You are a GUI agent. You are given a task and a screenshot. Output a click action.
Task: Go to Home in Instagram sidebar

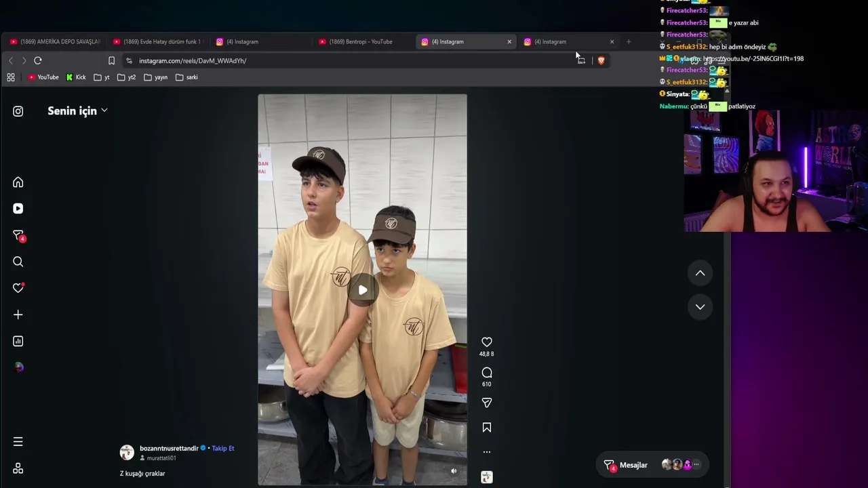(18, 182)
